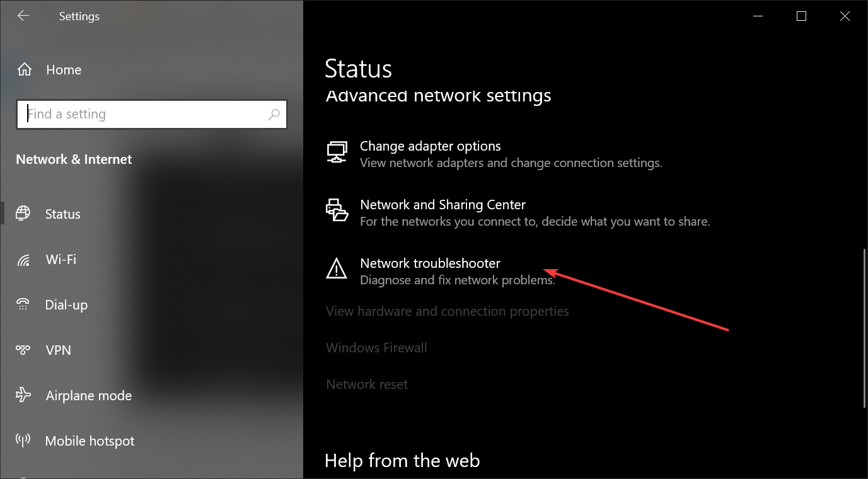
Task: Click the Status globe icon
Action: 23,214
